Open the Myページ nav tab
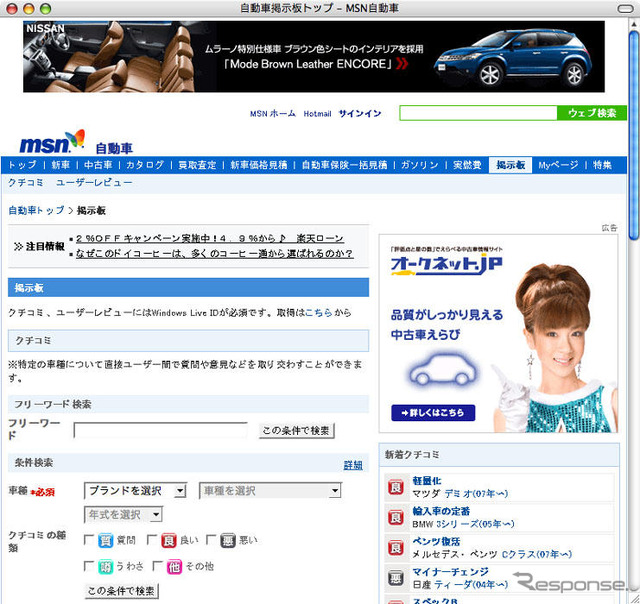640x604 pixels. [x=558, y=165]
